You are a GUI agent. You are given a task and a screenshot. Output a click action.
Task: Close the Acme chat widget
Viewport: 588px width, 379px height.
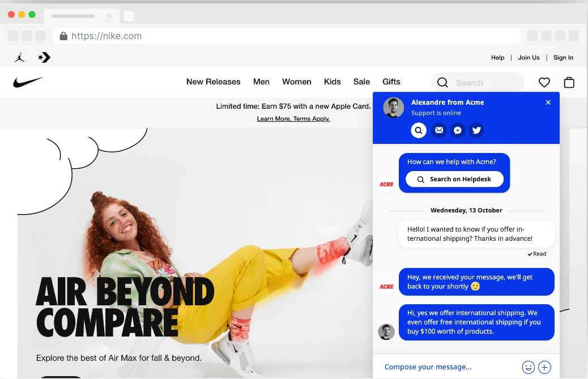point(548,103)
